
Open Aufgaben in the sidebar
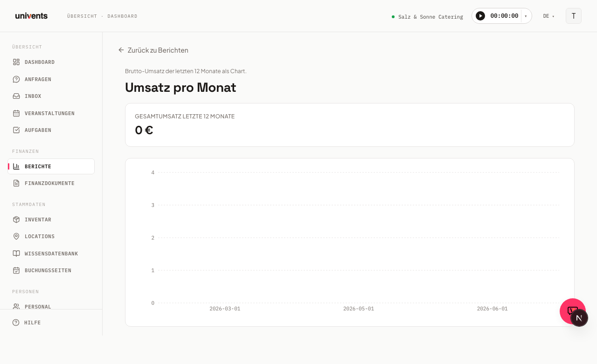(x=51, y=130)
